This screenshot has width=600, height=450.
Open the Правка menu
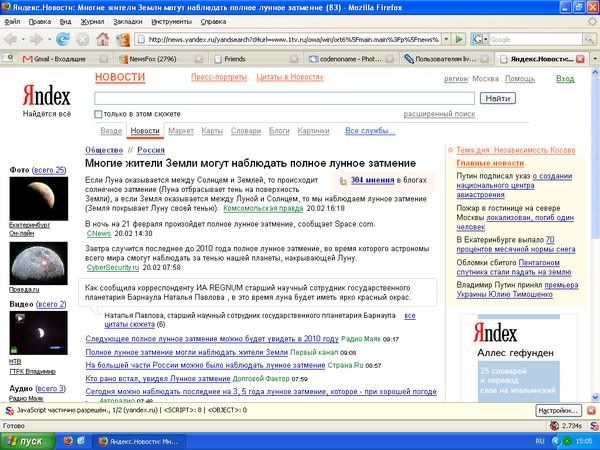pos(40,22)
